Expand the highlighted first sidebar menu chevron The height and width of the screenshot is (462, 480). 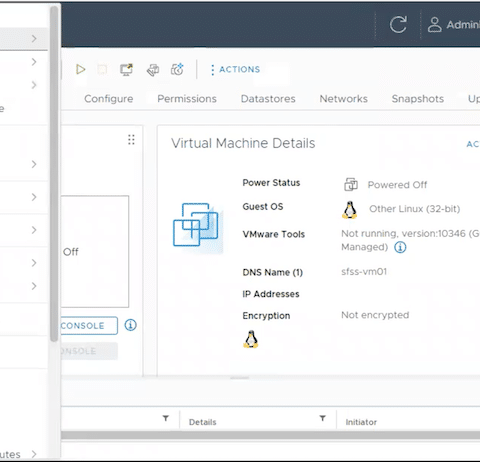pos(34,39)
